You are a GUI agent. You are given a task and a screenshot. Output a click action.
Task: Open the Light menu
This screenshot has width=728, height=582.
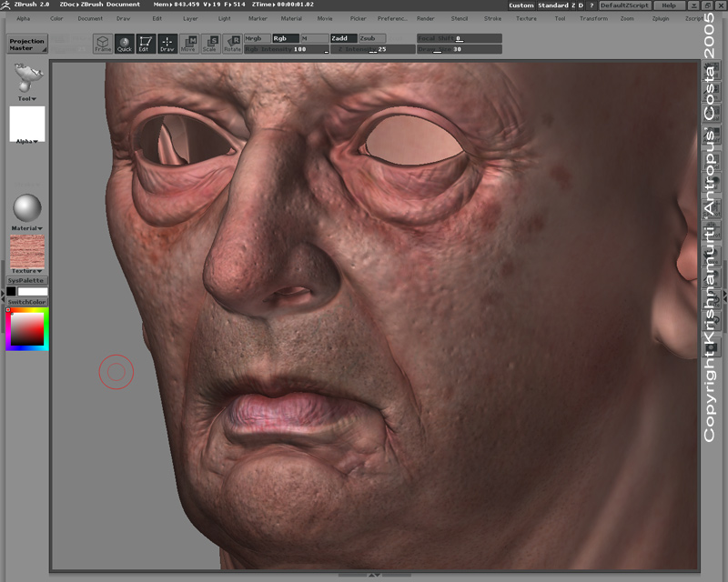(x=224, y=18)
